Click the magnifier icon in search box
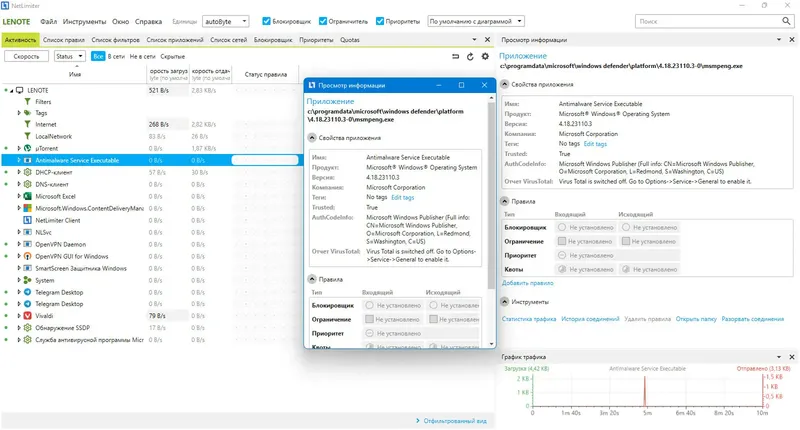 pyautogui.click(x=786, y=21)
